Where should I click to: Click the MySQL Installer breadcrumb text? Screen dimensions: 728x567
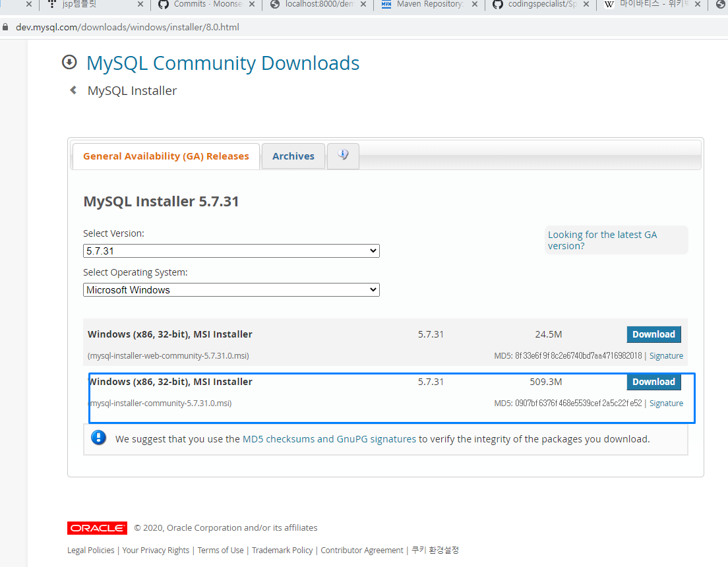pyautogui.click(x=132, y=90)
